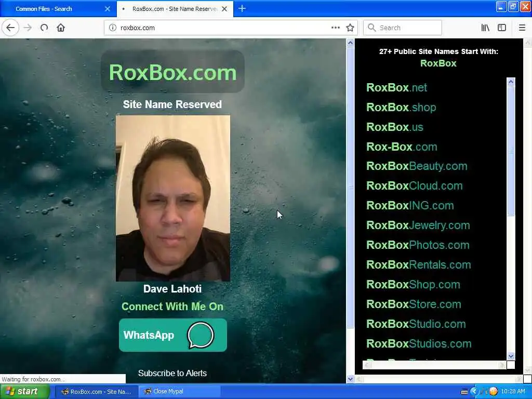Open the Library icon in toolbar
The height and width of the screenshot is (399, 532).
point(485,28)
